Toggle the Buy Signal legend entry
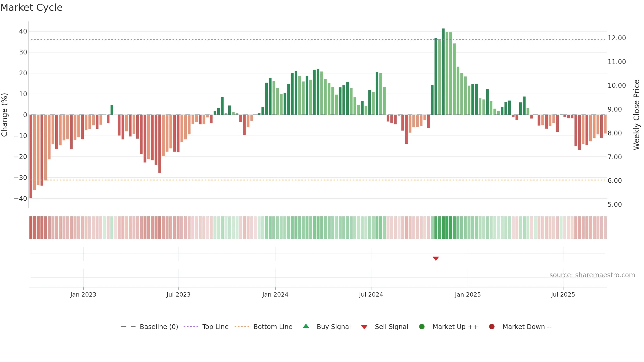This screenshot has width=644, height=362. [327, 327]
